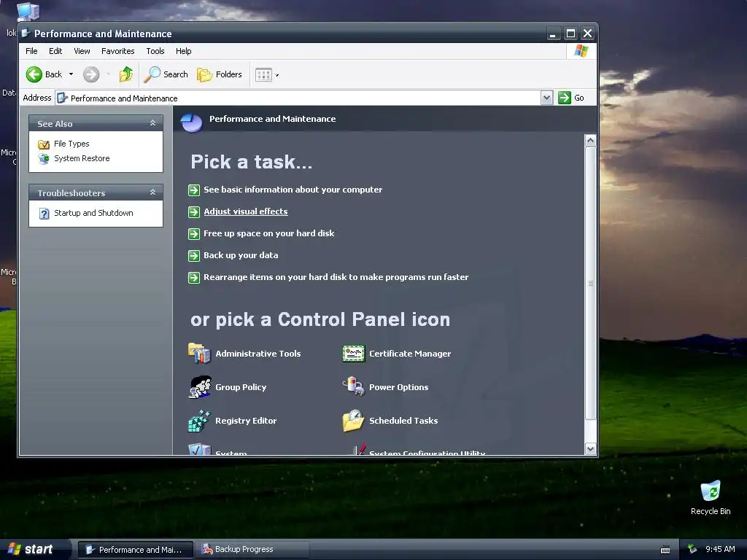Click the green Back arrow icon
Viewport: 747px width, 560px height.
pos(34,74)
